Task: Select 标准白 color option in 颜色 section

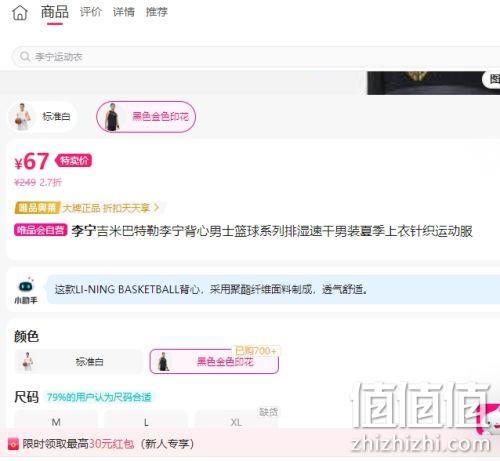Action: [x=78, y=361]
